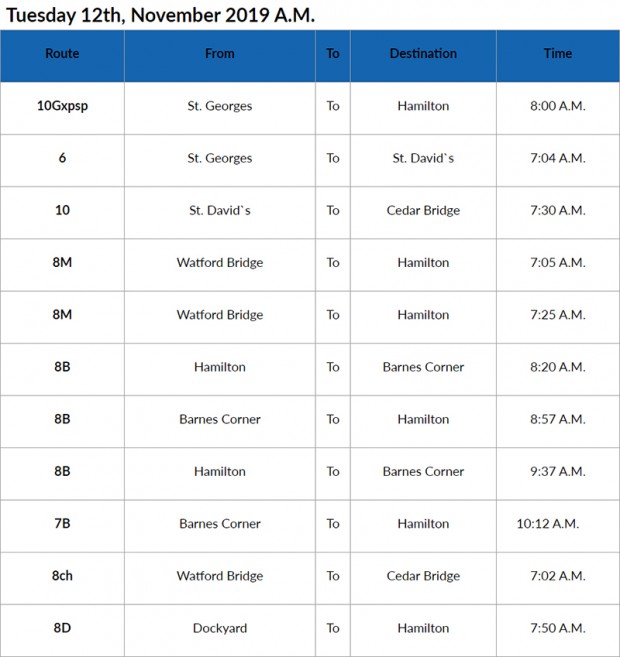Viewport: 620px width, 657px height.
Task: Click the 7:25 A.M. time cell
Action: [x=558, y=315]
